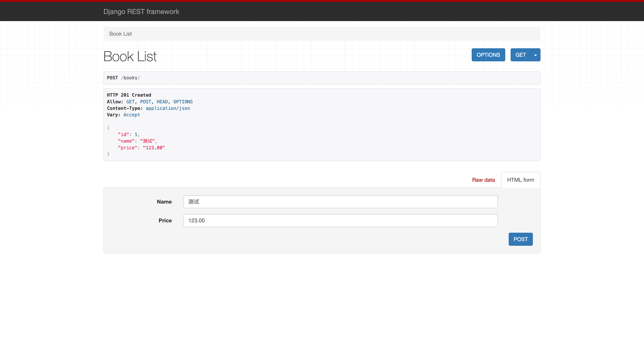This screenshot has height=360, width=644.
Task: Focus the Price input field
Action: coord(341,220)
